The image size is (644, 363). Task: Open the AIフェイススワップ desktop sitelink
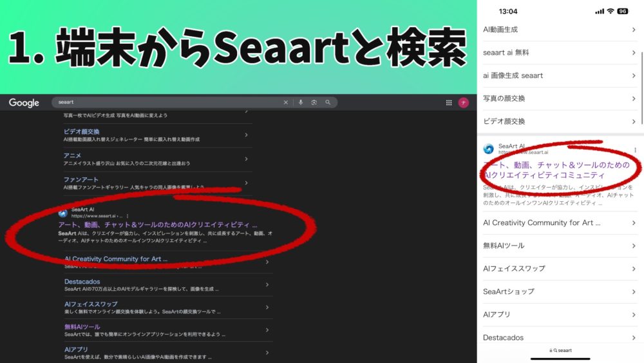click(91, 304)
